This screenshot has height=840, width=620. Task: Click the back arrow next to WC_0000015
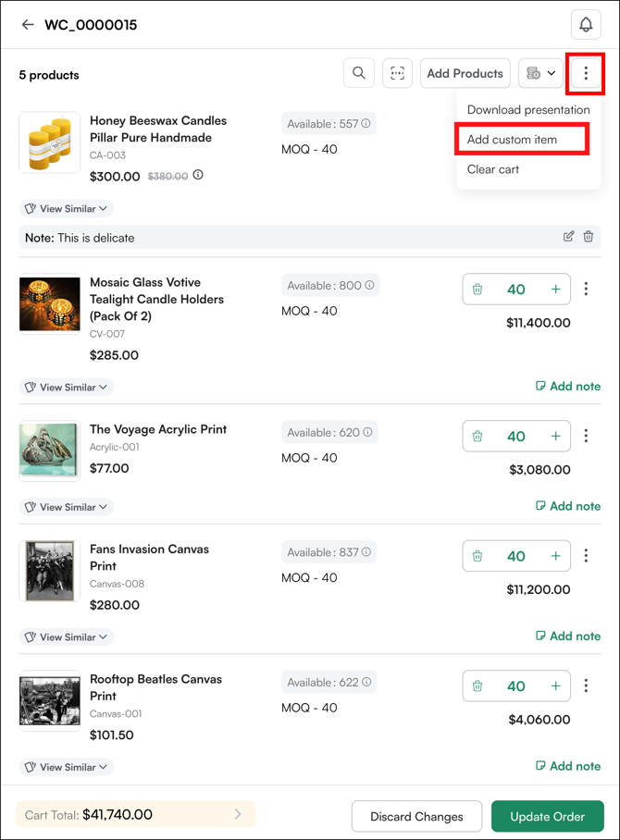tap(28, 25)
